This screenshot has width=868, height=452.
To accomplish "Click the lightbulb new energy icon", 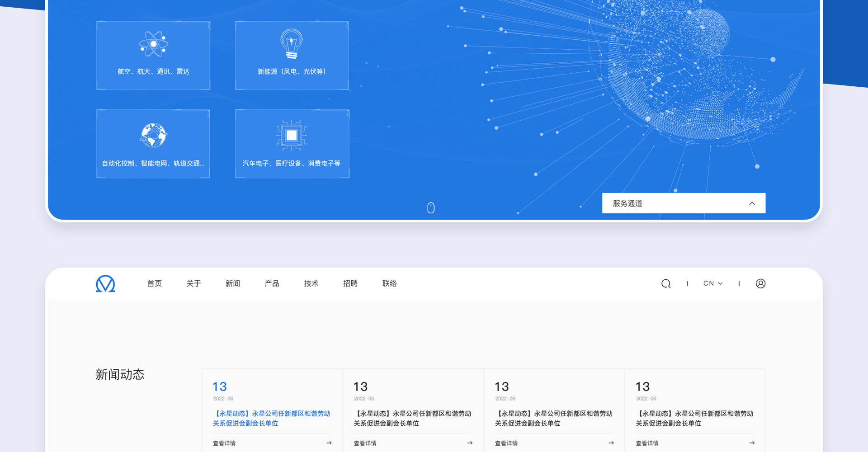I will (x=292, y=44).
